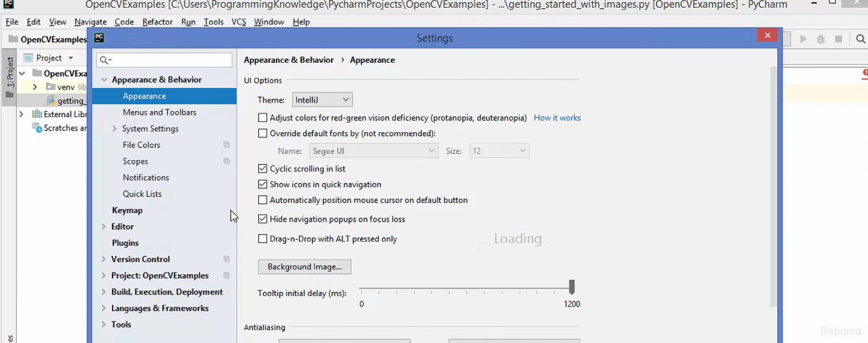Open the How it works link
The width and height of the screenshot is (868, 343).
(557, 118)
